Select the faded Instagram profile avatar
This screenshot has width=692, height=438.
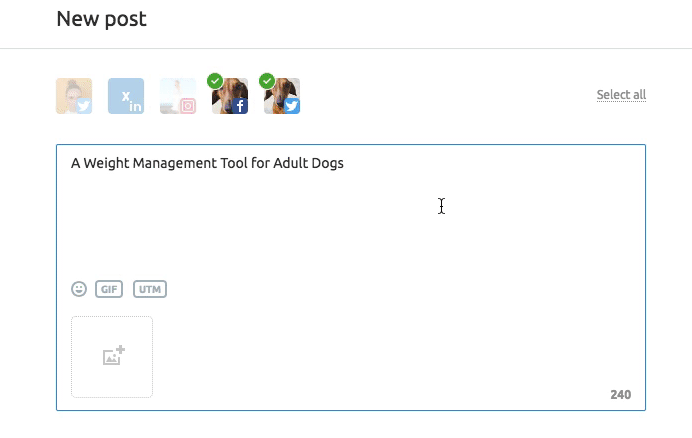(178, 96)
